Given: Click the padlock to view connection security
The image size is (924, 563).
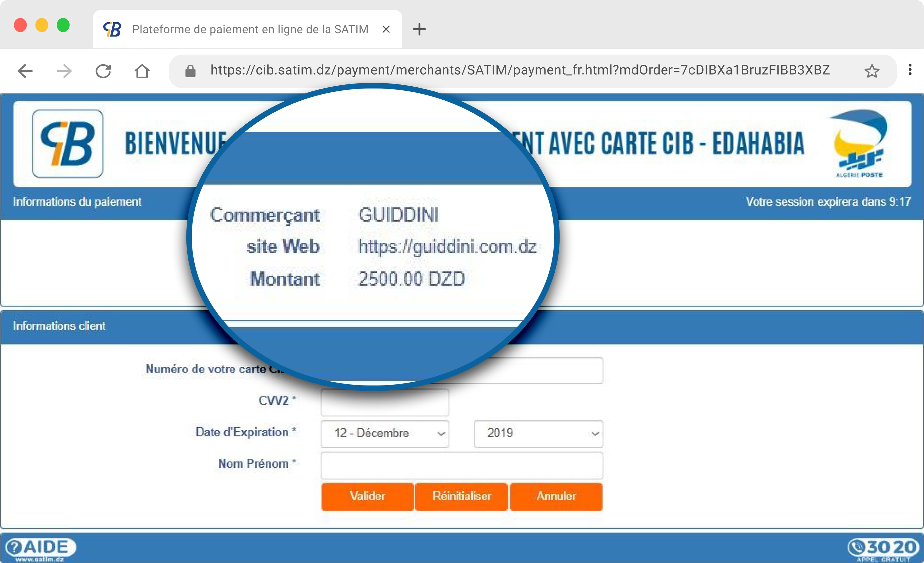Looking at the screenshot, I should tap(191, 70).
